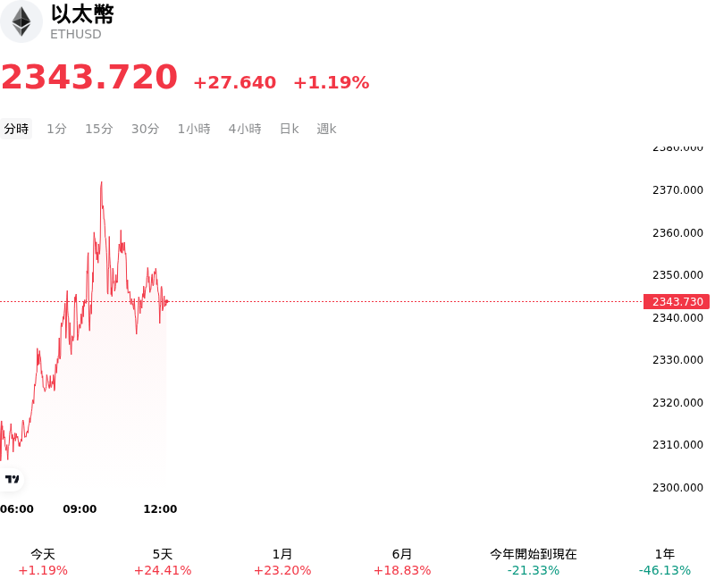This screenshot has width=715, height=588.
Task: Show the 6月 +18.83% performance range
Action: (402, 562)
